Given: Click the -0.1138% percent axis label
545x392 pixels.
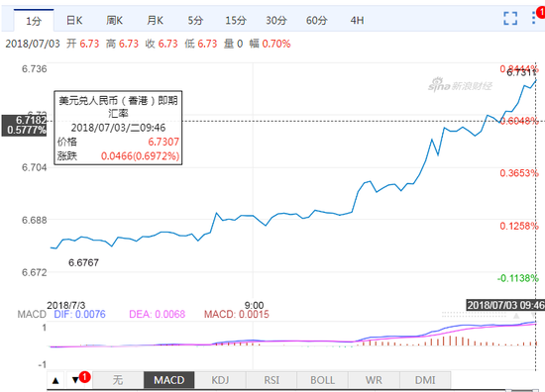Looking at the screenshot, I should [518, 278].
